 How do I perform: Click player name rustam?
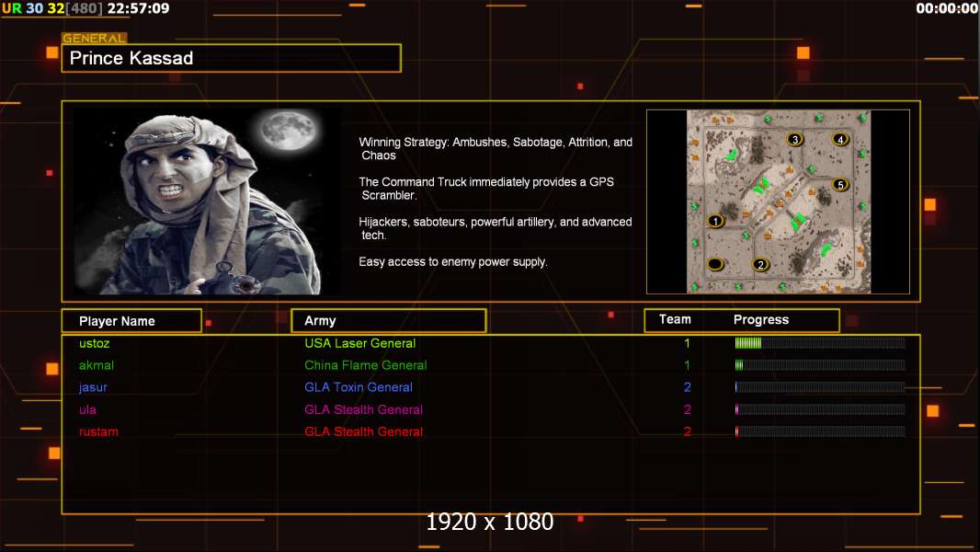pos(98,431)
